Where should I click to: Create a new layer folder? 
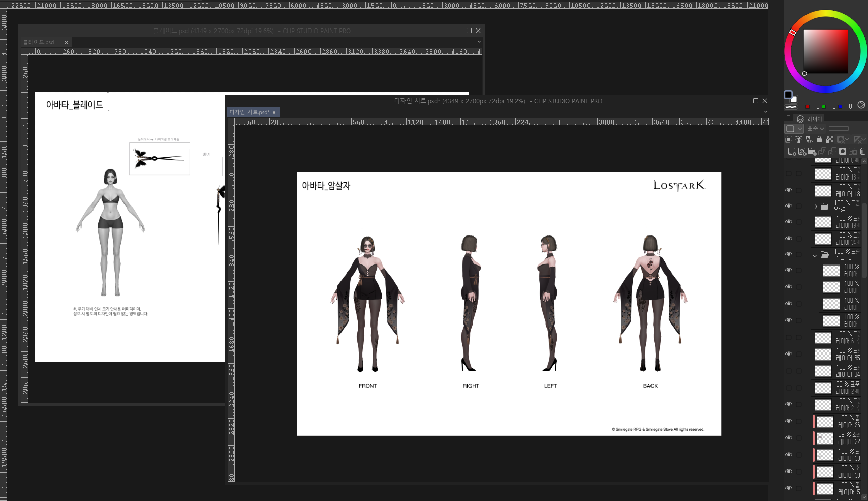tap(812, 152)
